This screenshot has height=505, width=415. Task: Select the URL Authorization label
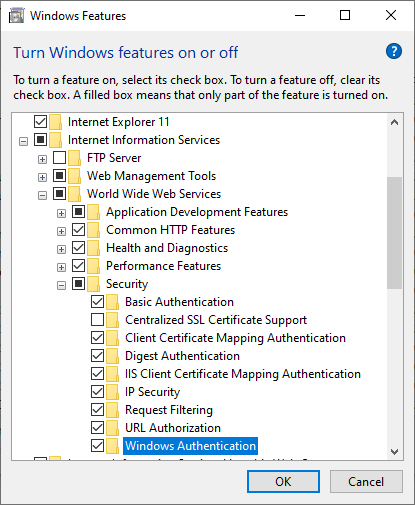tap(173, 428)
